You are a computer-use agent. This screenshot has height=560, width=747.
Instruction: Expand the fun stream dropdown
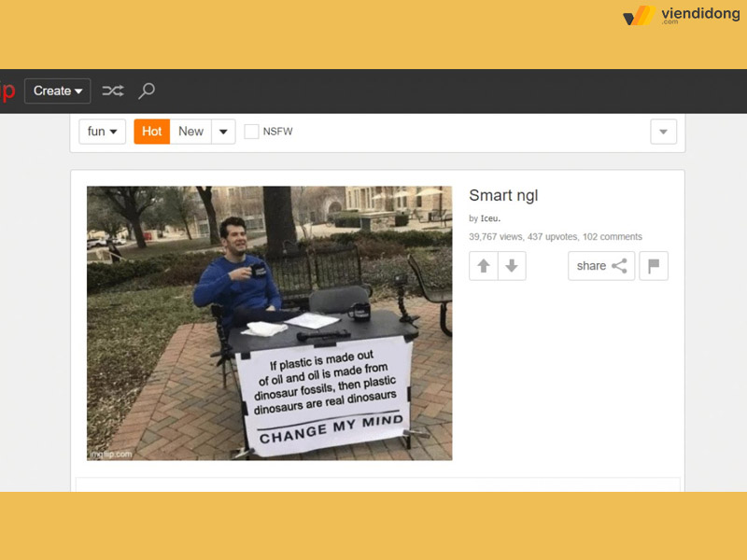[102, 132]
